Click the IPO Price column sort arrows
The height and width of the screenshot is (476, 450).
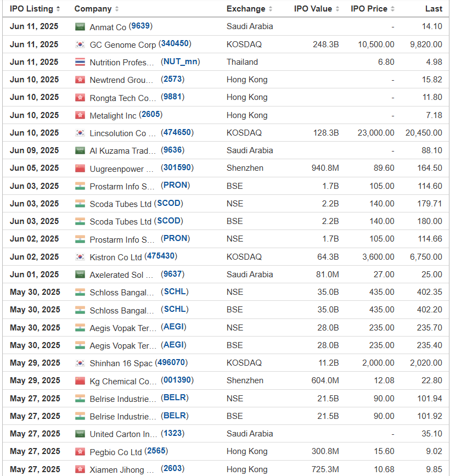[x=392, y=9]
